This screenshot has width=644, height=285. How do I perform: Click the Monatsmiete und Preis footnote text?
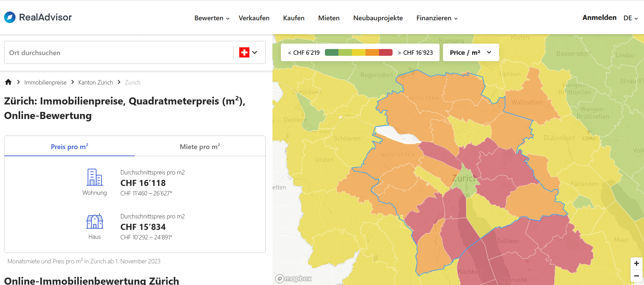[x=84, y=261]
